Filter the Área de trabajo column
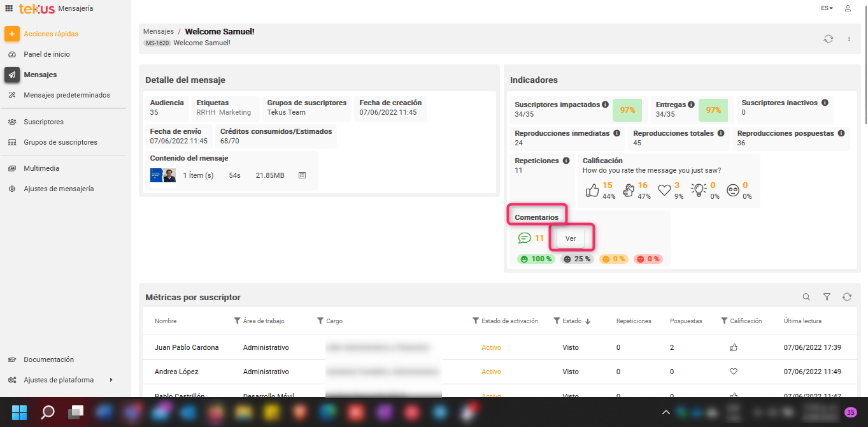 pos(238,321)
